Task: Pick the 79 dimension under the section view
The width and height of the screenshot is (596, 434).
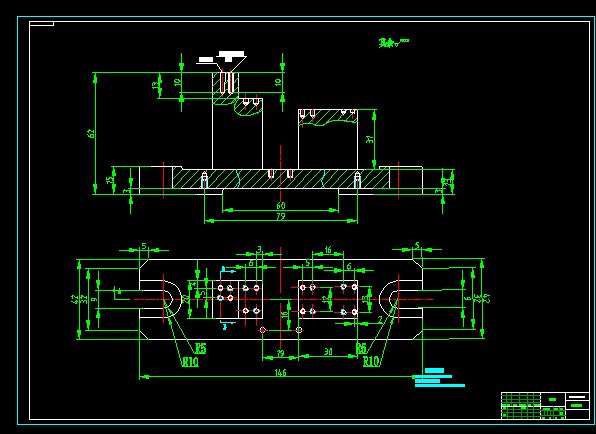Action: tap(281, 216)
